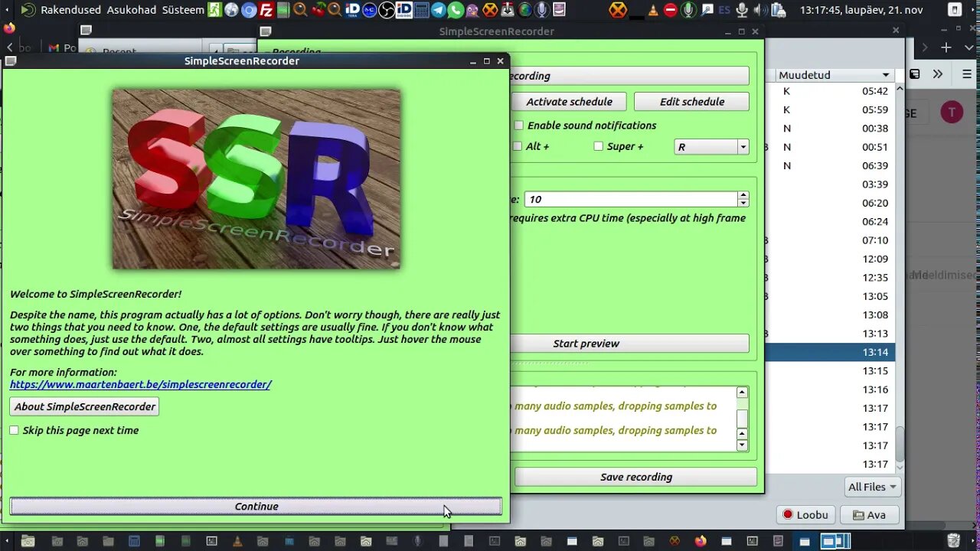Launch OBS Studio from the top panel
The height and width of the screenshot is (551, 980).
coord(387,10)
